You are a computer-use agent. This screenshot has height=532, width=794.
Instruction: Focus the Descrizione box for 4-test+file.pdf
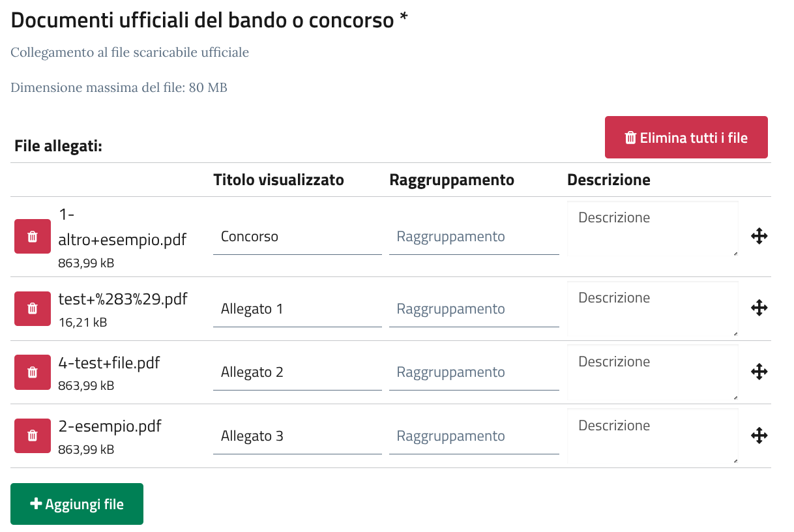[652, 372]
